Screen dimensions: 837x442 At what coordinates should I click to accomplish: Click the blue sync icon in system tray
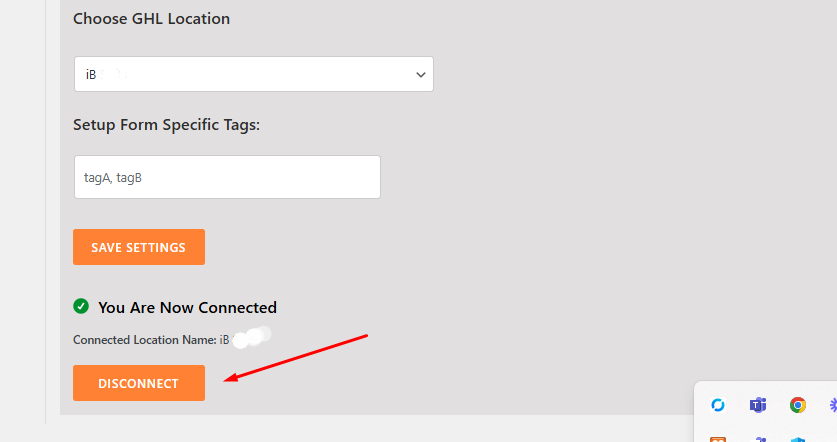point(717,405)
